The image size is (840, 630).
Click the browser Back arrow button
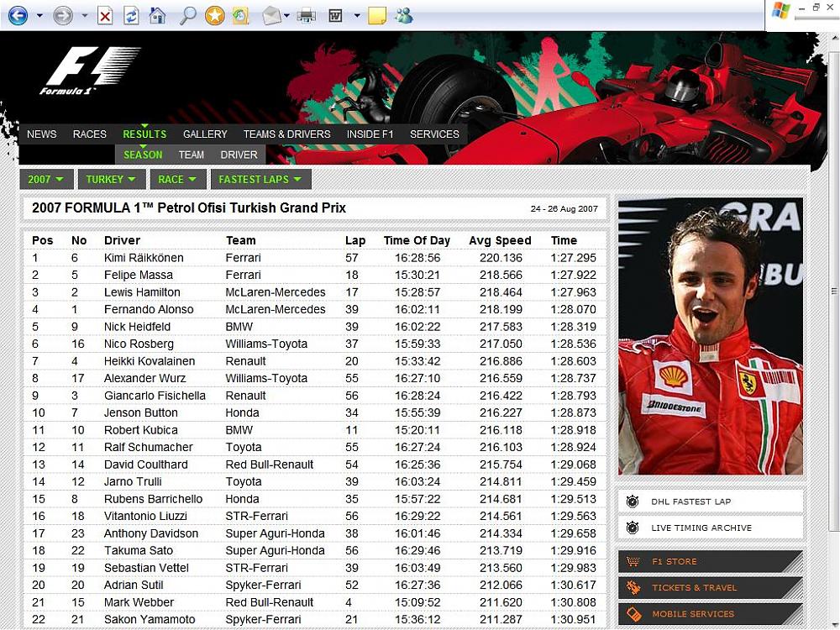click(x=17, y=15)
